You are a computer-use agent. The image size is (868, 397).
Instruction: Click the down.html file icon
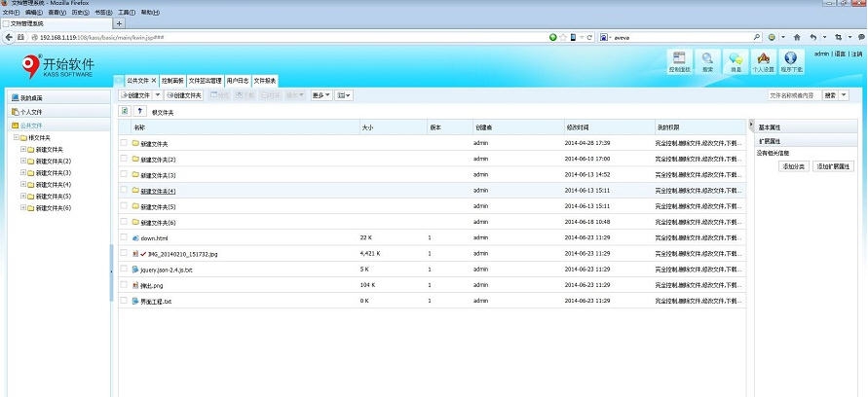click(x=135, y=238)
